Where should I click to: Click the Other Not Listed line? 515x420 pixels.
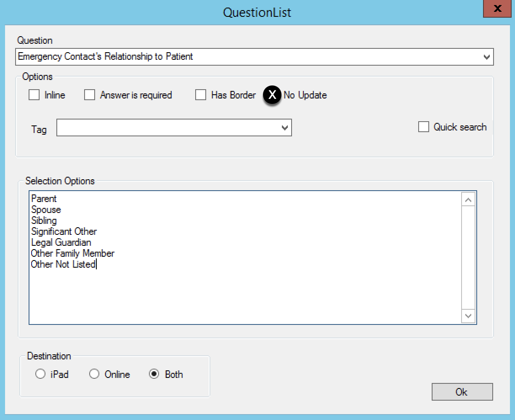click(x=64, y=264)
